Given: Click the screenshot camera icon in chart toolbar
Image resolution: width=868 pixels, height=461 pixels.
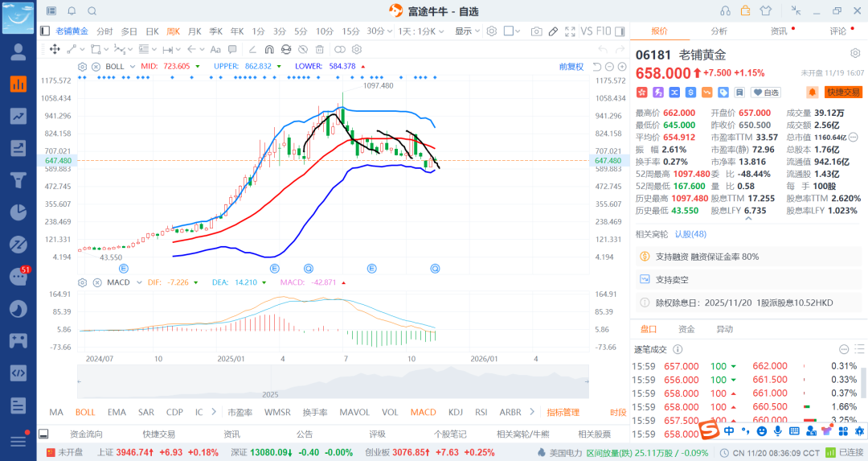Looking at the screenshot, I should [536, 31].
